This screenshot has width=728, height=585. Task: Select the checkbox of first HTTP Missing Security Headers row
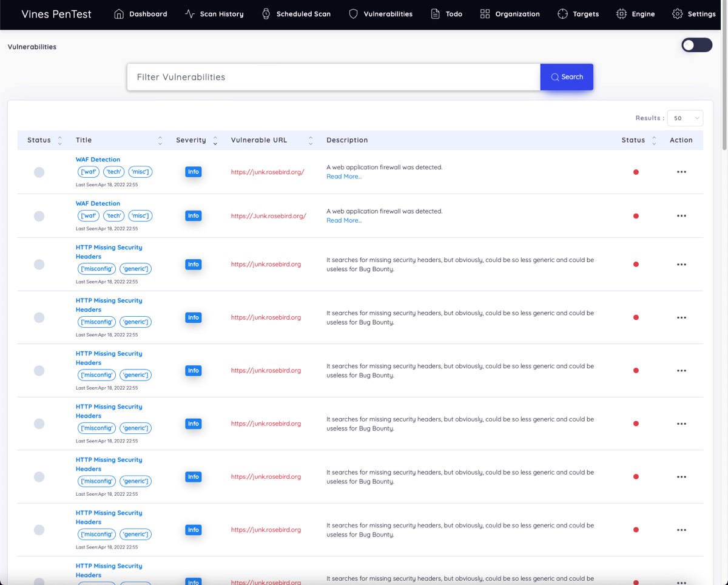(39, 265)
